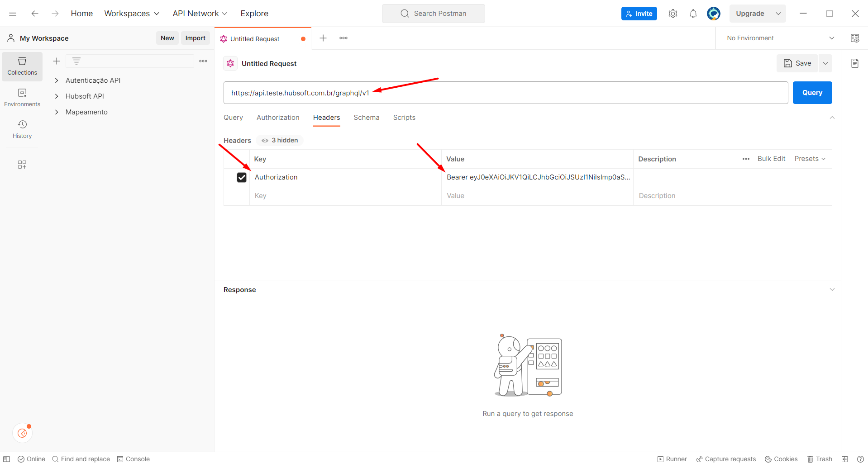Image resolution: width=868 pixels, height=463 pixels.
Task: Click the Search Postman box
Action: (x=434, y=14)
